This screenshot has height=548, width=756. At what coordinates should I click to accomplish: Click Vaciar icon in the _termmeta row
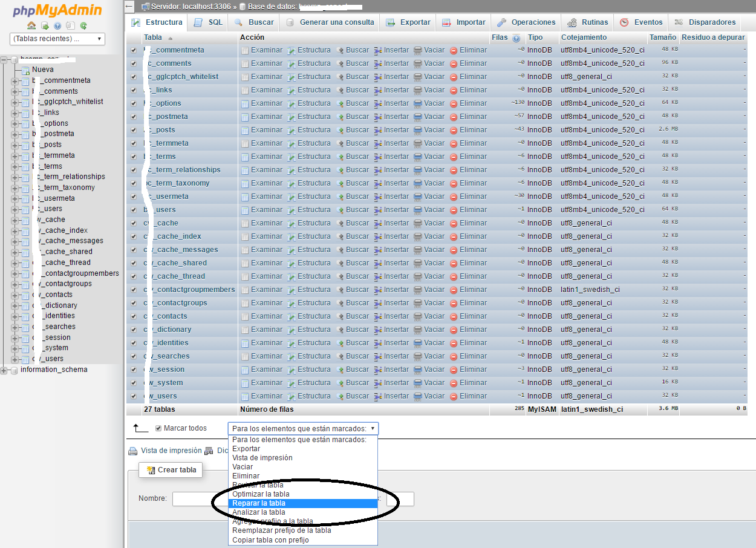point(418,143)
